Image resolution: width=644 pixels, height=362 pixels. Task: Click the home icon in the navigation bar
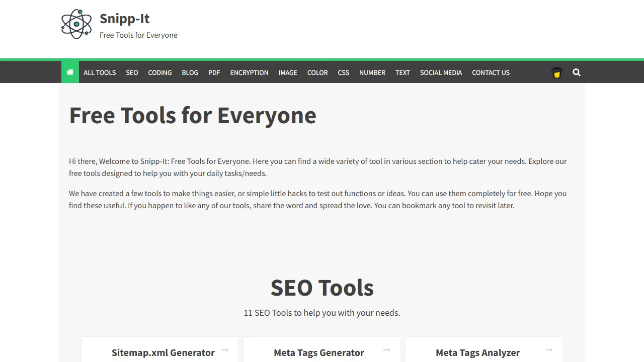coord(70,72)
